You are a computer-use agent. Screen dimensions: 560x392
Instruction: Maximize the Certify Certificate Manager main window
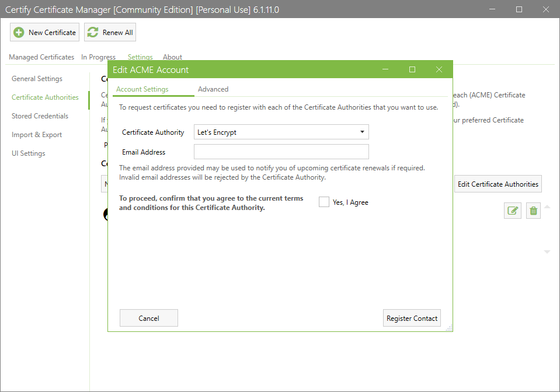pos(519,9)
